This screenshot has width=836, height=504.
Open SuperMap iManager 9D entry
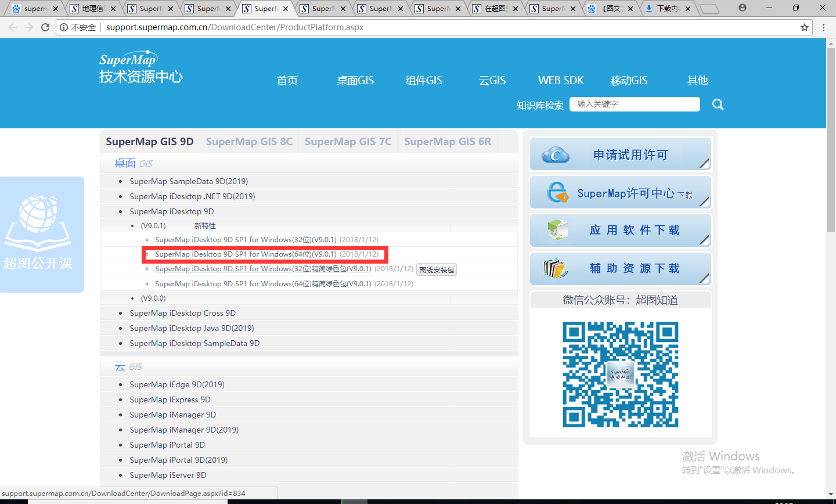coord(173,415)
